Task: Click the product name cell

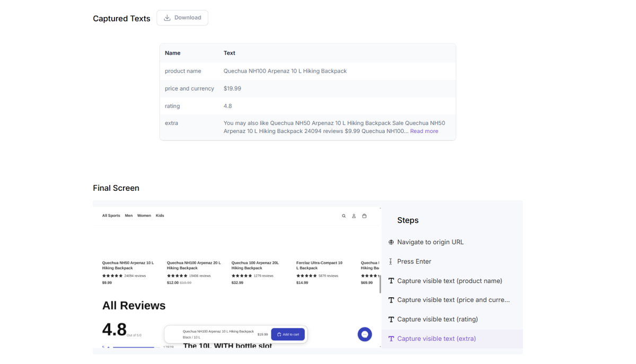Action: click(x=183, y=71)
